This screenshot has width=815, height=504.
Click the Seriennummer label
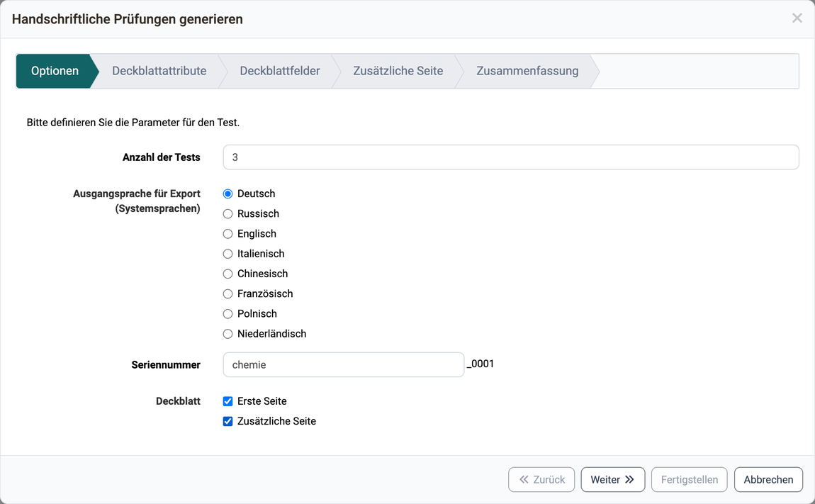[166, 364]
